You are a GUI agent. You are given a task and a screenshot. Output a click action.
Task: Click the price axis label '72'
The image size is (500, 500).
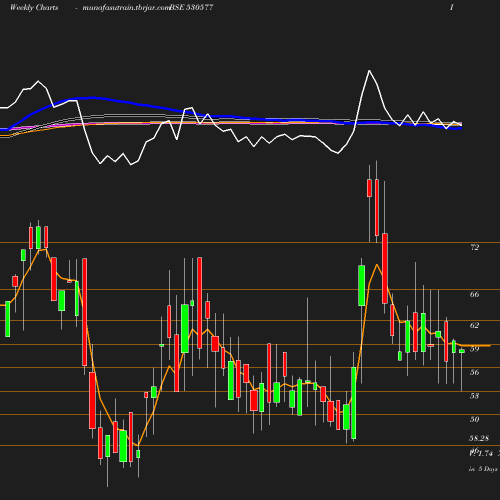(x=475, y=247)
